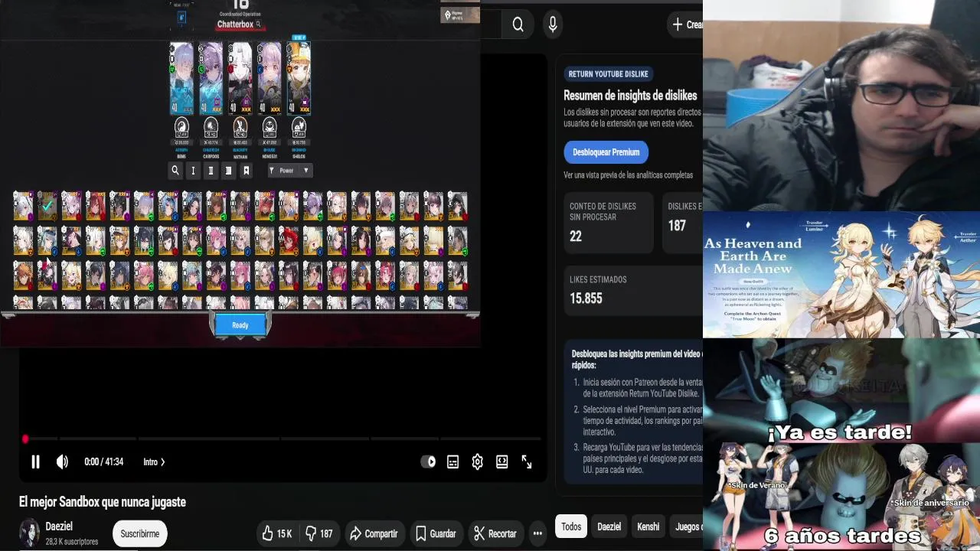
Task: Select the Kenshi filter chip
Action: tap(648, 527)
